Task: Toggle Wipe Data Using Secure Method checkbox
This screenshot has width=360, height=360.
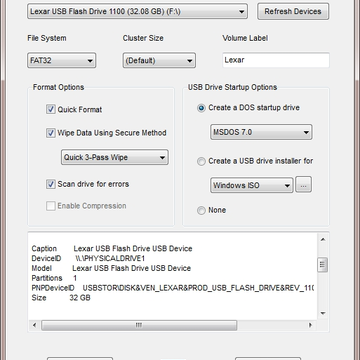Action: 51,133
